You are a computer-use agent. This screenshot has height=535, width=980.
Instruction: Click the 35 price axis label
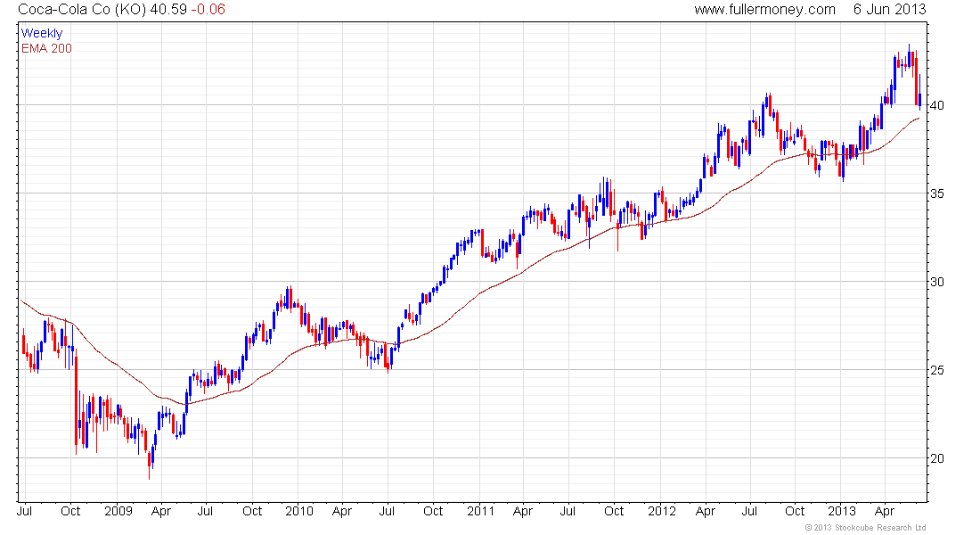coord(937,193)
